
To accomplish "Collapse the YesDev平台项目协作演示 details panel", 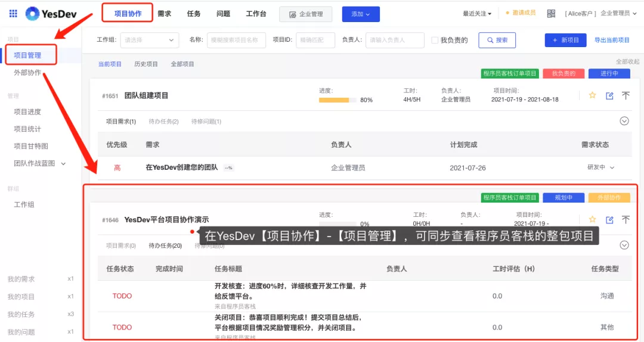I will 624,245.
